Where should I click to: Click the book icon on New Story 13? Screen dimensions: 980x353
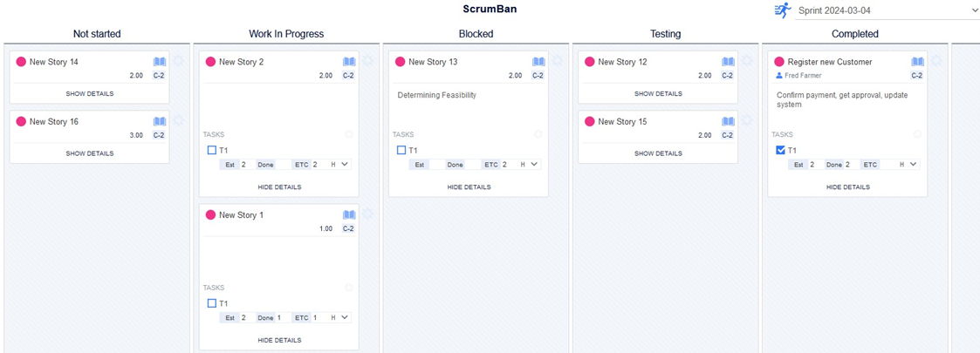(538, 62)
